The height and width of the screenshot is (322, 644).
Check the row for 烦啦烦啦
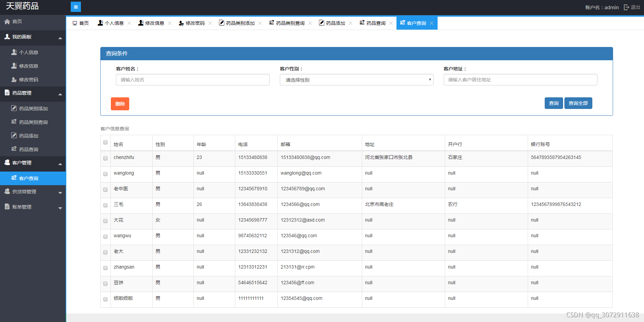pos(105,299)
